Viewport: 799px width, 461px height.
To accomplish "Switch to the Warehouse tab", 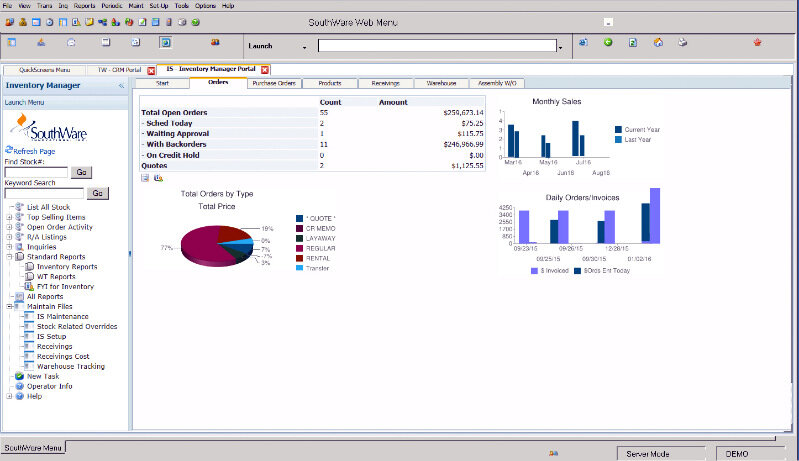I will click(441, 83).
